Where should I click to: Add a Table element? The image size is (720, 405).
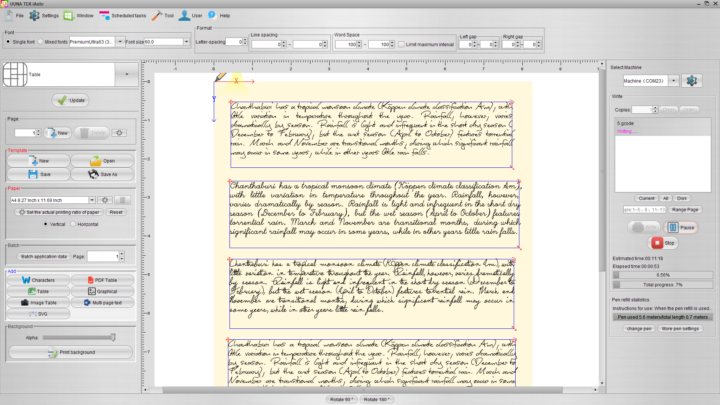[x=39, y=292]
